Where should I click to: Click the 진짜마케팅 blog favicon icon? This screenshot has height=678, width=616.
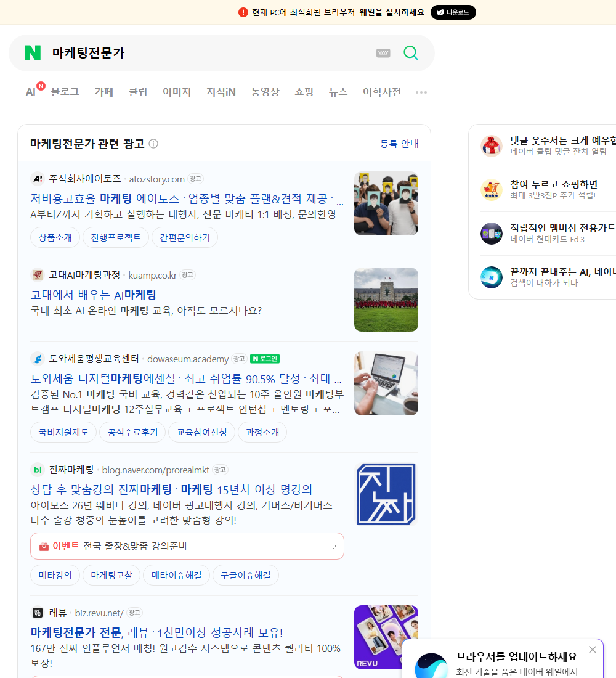coord(38,470)
